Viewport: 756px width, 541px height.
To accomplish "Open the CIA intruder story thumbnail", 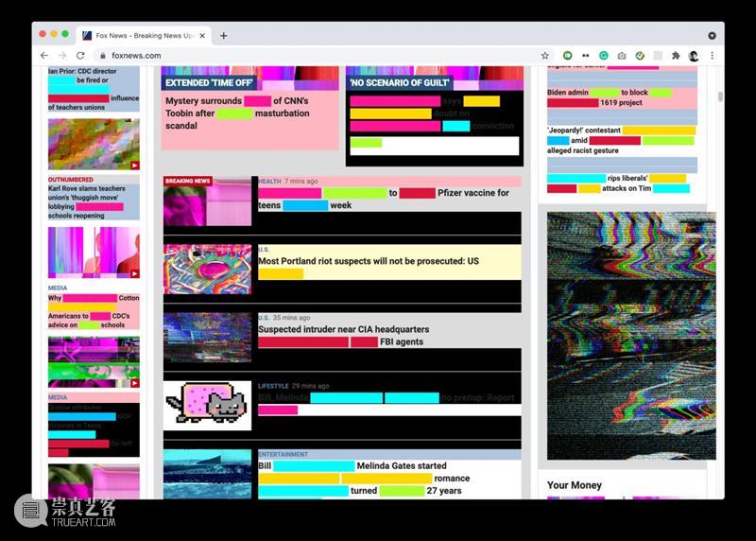I will (207, 338).
